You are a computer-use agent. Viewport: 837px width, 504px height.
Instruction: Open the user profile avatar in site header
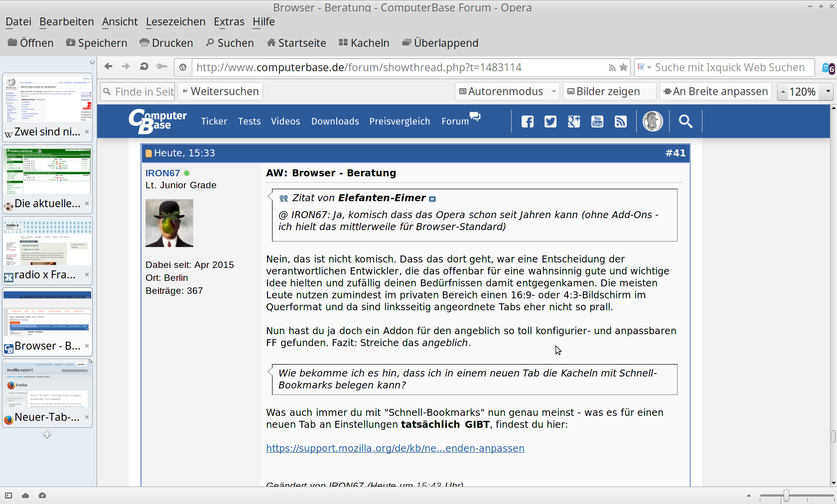point(653,122)
